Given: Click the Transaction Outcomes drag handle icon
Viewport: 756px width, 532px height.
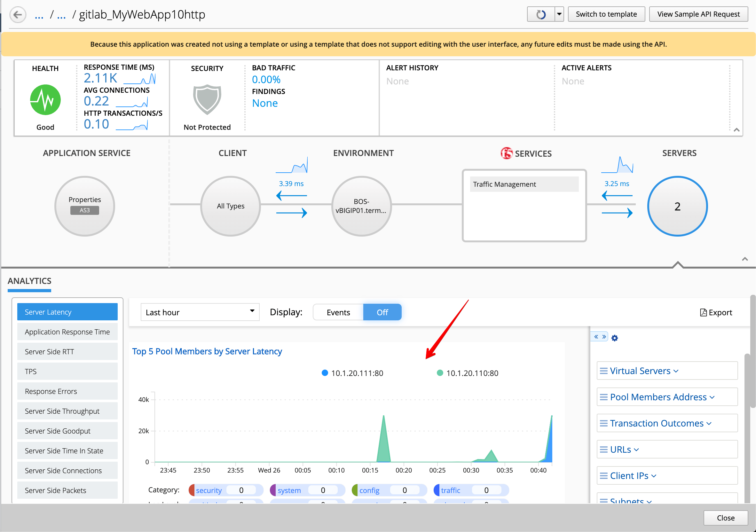Looking at the screenshot, I should point(603,424).
